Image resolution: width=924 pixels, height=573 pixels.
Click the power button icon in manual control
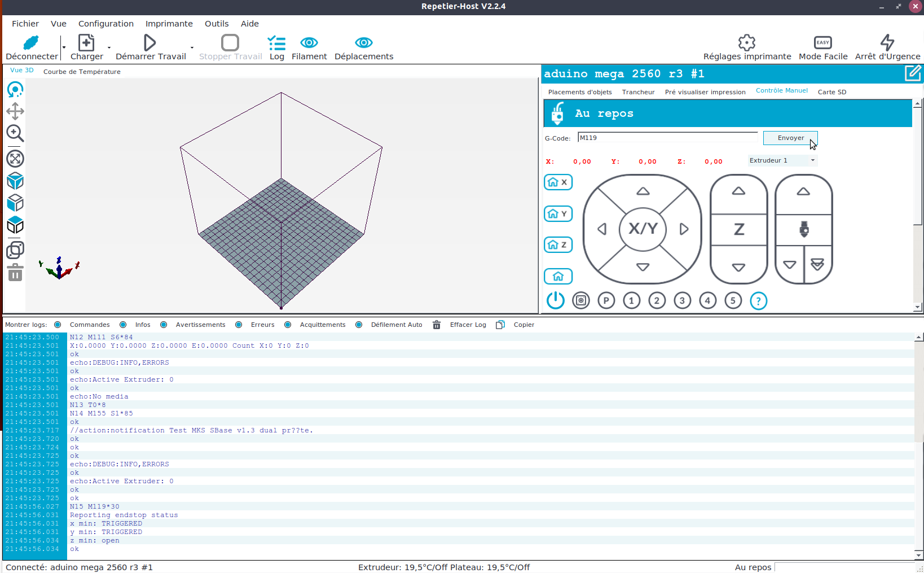tap(555, 300)
